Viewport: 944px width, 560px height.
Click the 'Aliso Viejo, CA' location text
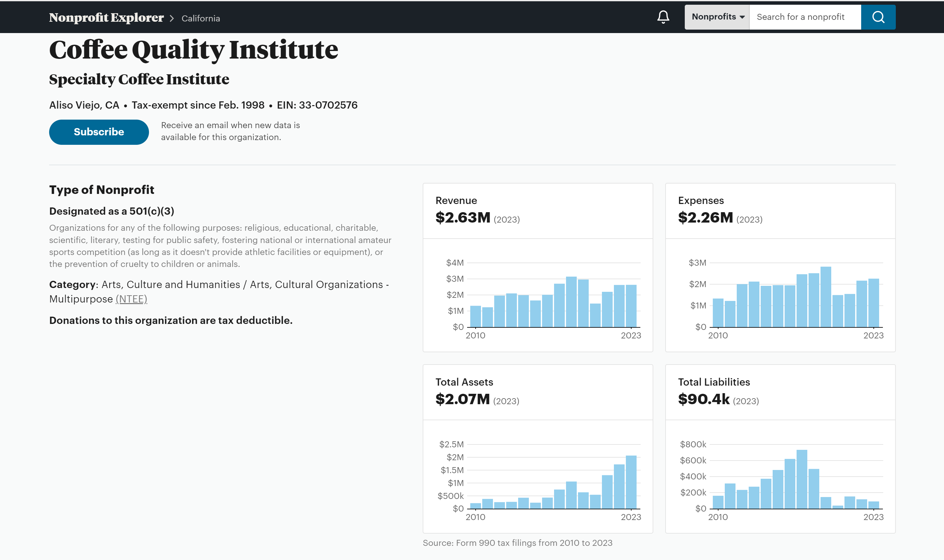click(x=84, y=105)
